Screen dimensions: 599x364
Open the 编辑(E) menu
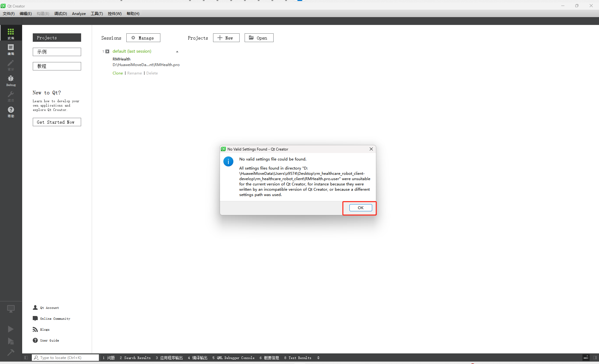(26, 13)
